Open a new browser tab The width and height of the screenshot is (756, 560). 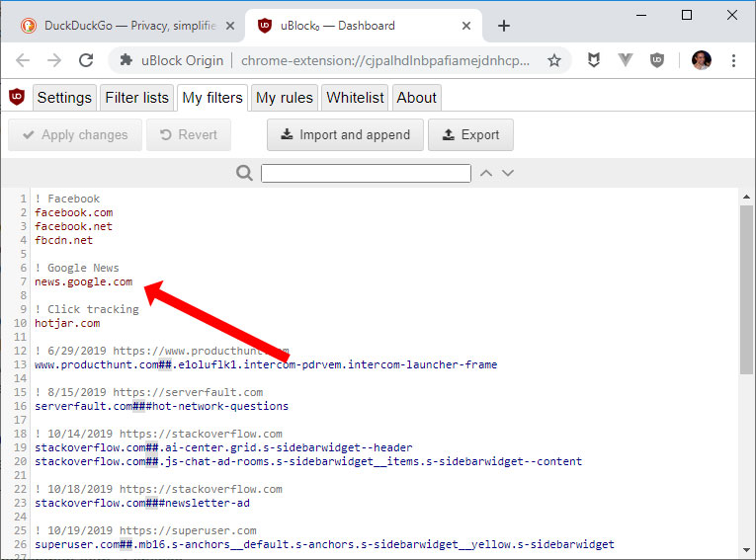click(x=504, y=26)
